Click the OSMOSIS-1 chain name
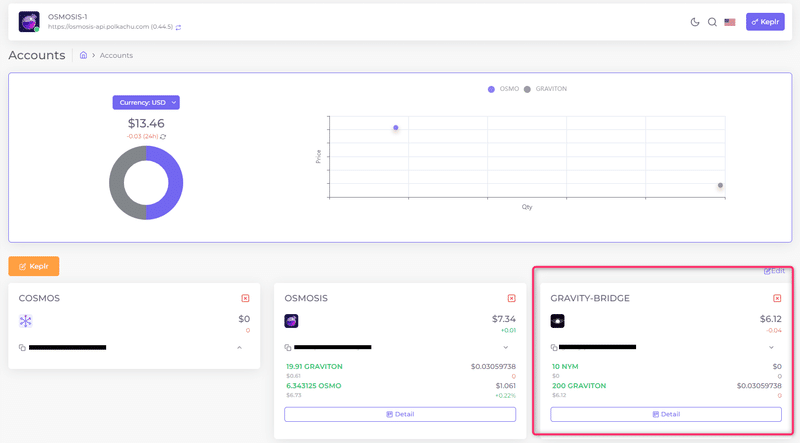800x443 pixels. pos(67,17)
